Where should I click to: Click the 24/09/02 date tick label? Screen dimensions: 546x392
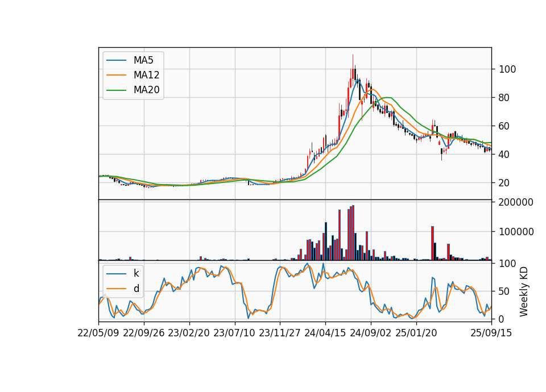point(370,333)
